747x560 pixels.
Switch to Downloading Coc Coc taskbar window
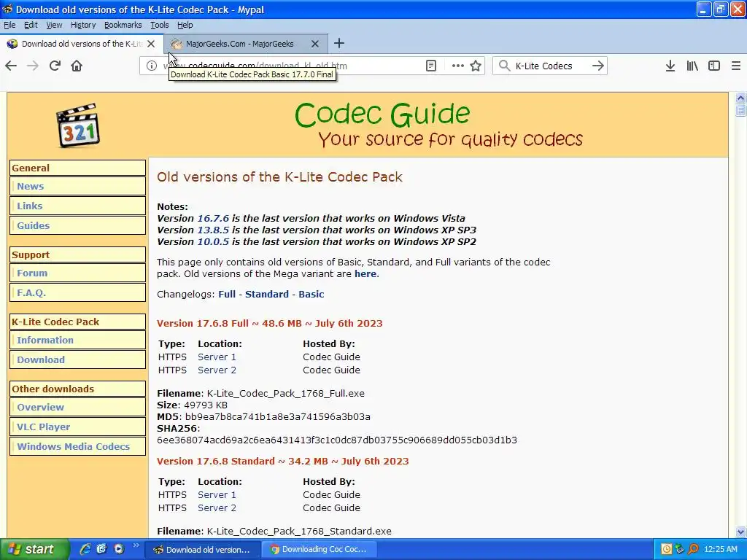pyautogui.click(x=319, y=550)
